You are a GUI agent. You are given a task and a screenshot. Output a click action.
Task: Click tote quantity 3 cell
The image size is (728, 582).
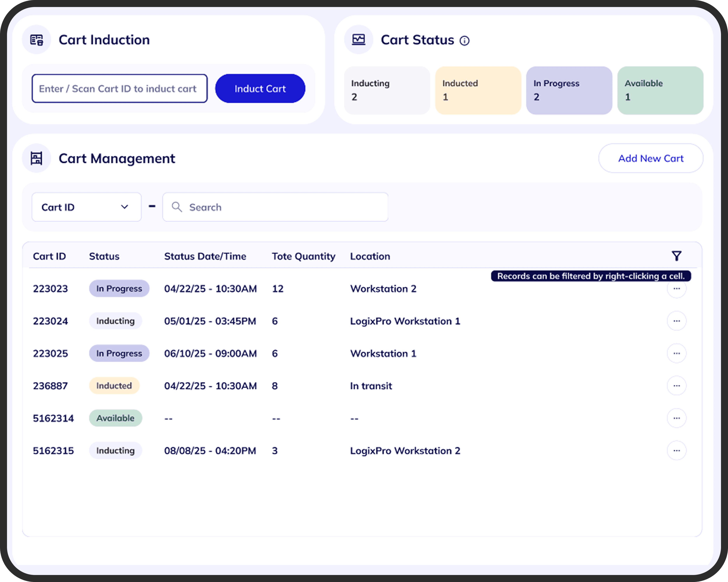275,451
